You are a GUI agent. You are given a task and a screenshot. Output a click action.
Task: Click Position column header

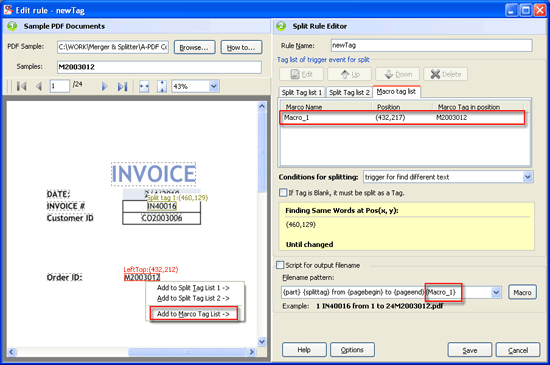pos(402,107)
